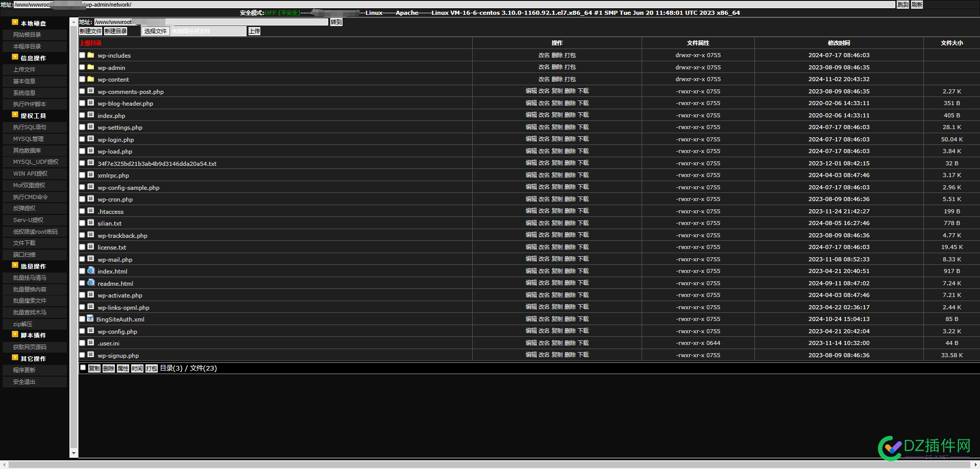Viewport: 980px width, 469px height.
Task: Tick the checkbox for wp-includes
Action: tap(82, 55)
